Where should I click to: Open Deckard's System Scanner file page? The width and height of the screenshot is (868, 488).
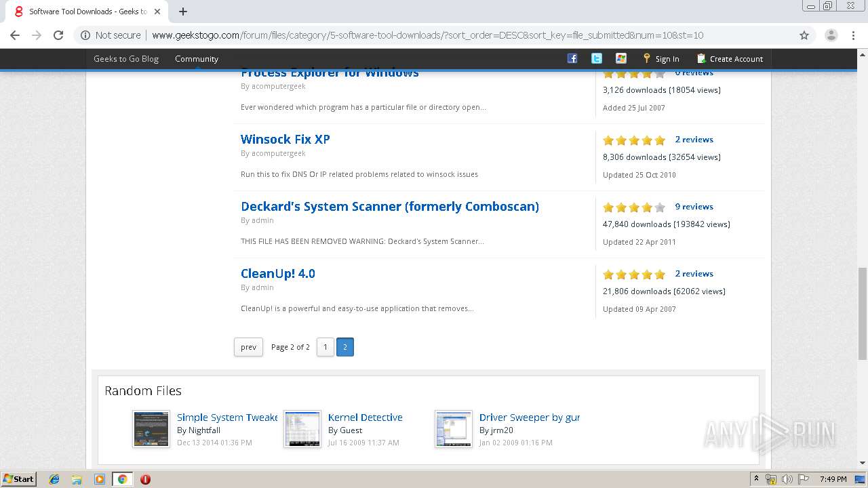(x=390, y=206)
